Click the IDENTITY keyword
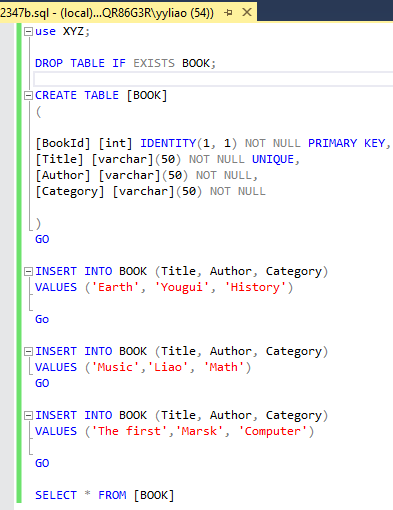 [x=168, y=143]
